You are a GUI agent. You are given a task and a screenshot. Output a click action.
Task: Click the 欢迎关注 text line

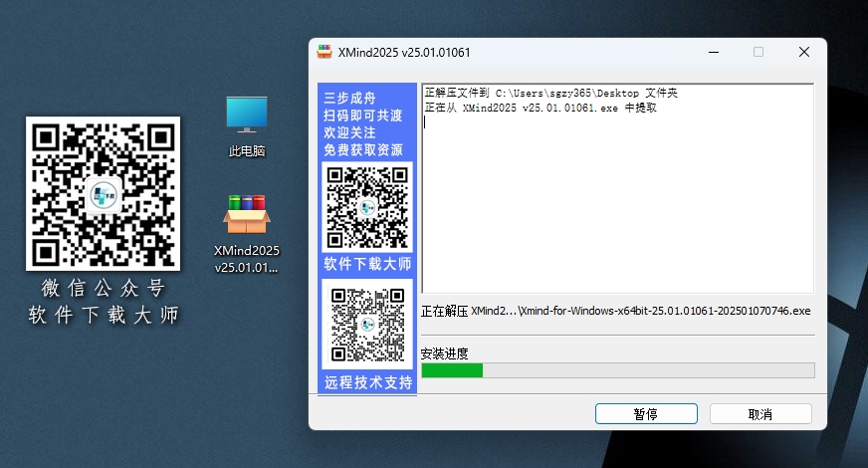click(349, 132)
